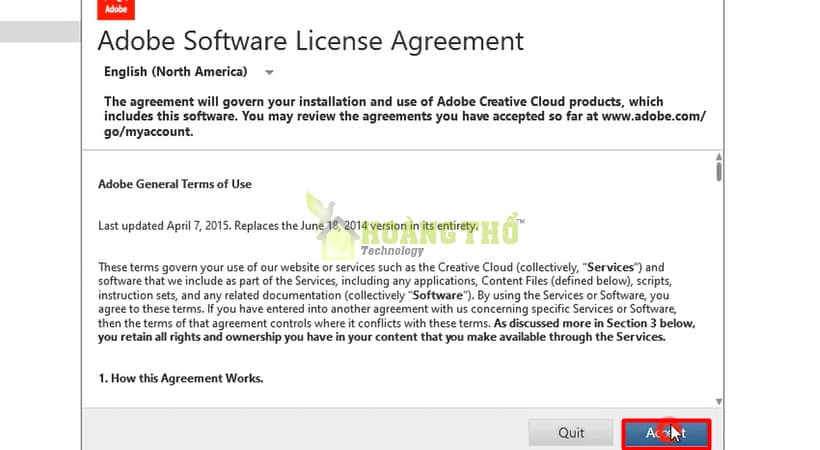The height and width of the screenshot is (450, 820).
Task: Click the '1. How this Agreement Works.' heading
Action: pos(181,378)
